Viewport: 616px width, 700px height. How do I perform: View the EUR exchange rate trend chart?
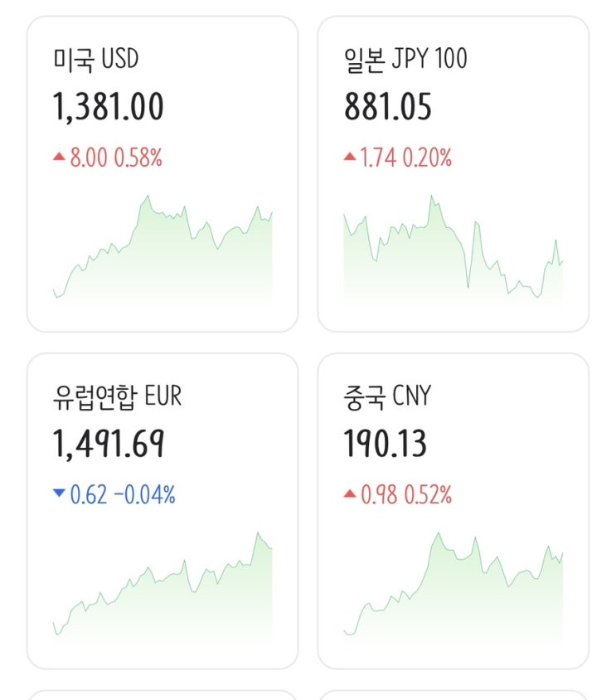pyautogui.click(x=162, y=585)
